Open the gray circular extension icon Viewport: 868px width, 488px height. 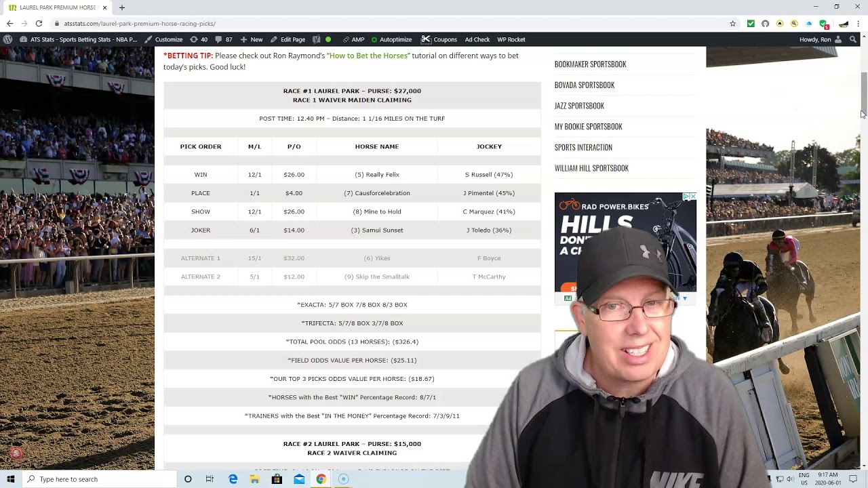pyautogui.click(x=765, y=24)
